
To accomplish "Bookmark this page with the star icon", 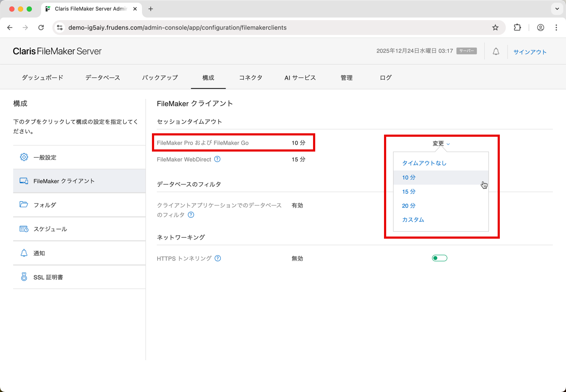I will tap(495, 27).
